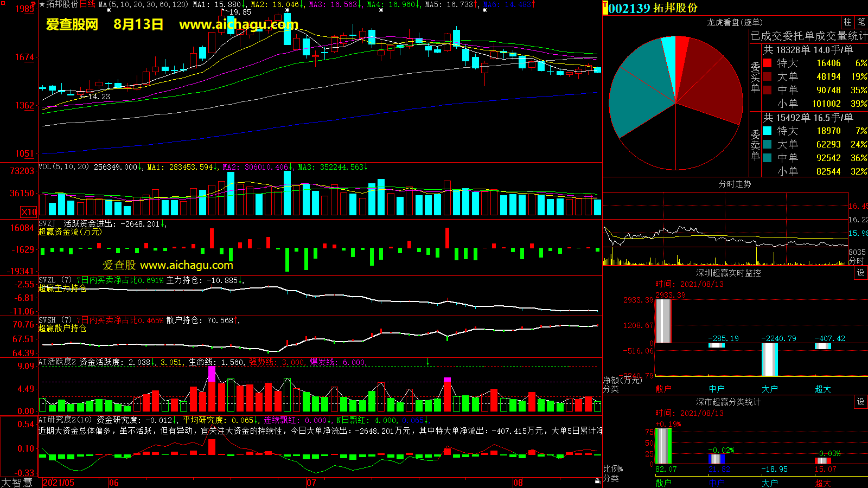Click the 散户 bar in 深圳超赢实时监控 chart
The image size is (868, 488).
point(663,321)
